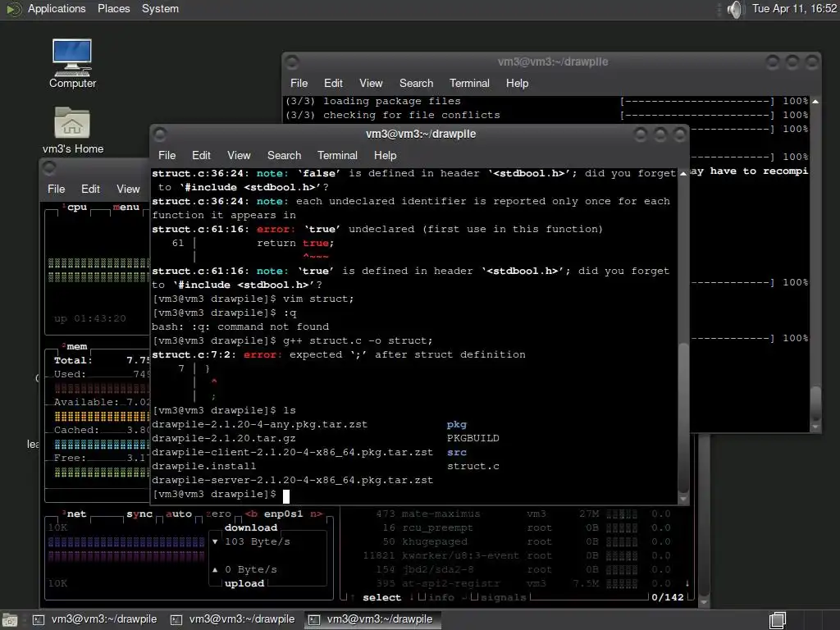Open Edit menu in front terminal window
840x630 pixels.
(201, 155)
